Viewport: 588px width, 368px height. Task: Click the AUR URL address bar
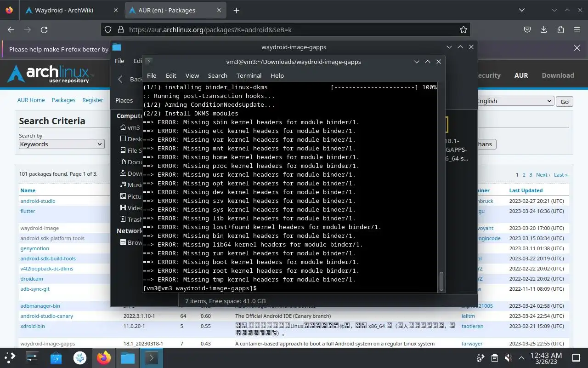tap(285, 29)
